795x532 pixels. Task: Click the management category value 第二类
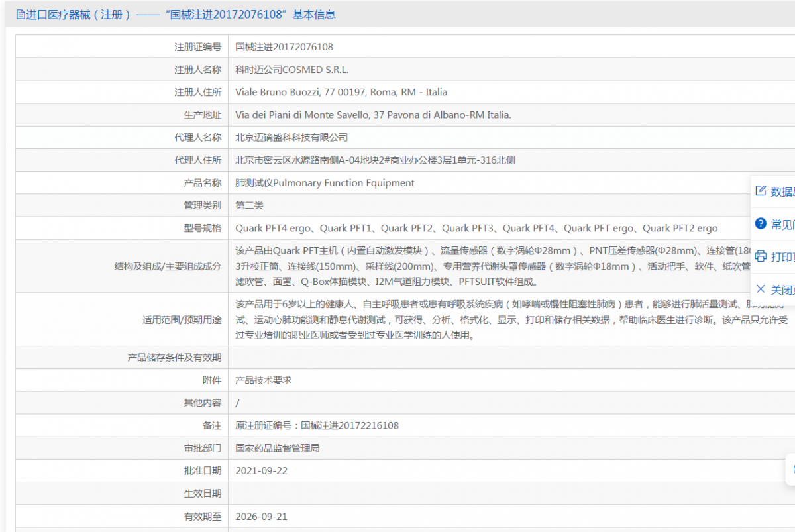tap(250, 205)
